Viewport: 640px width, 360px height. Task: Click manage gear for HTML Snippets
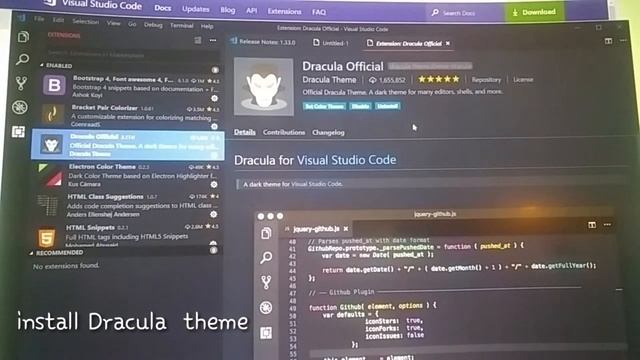click(213, 244)
